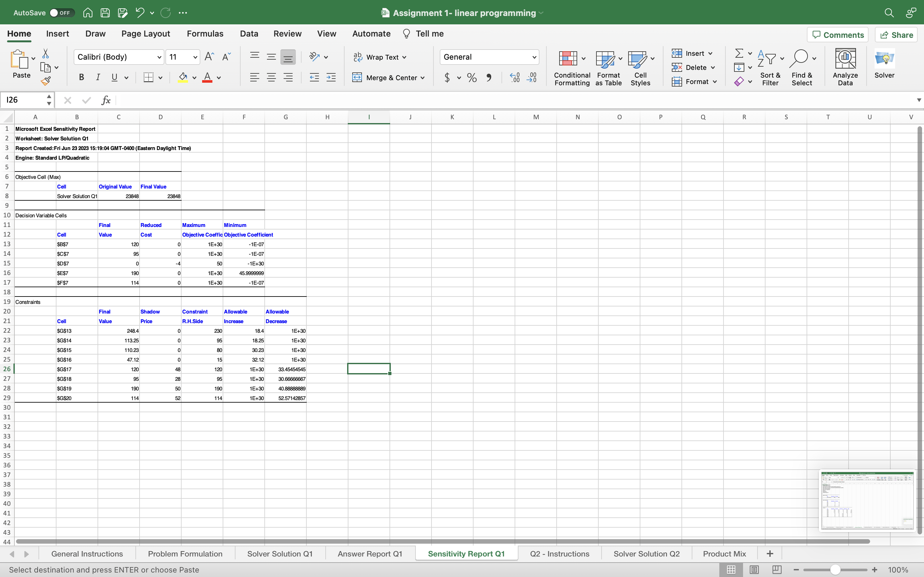This screenshot has width=924, height=577.
Task: Open the Merge & Center dropdown arrow
Action: (x=423, y=78)
